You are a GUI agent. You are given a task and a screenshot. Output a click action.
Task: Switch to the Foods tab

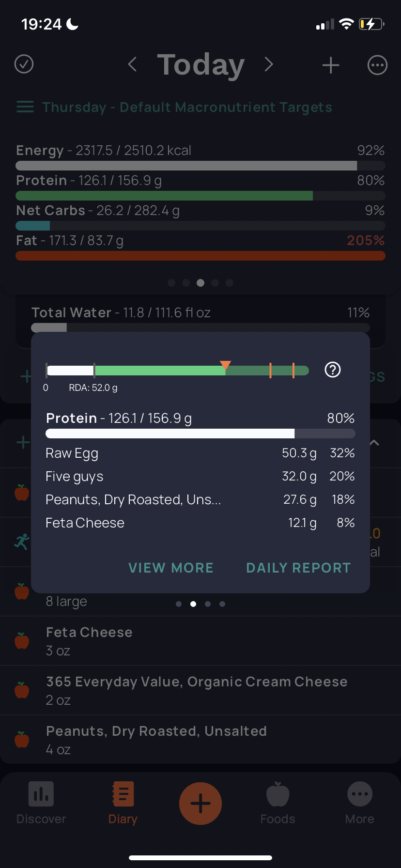[x=278, y=803]
